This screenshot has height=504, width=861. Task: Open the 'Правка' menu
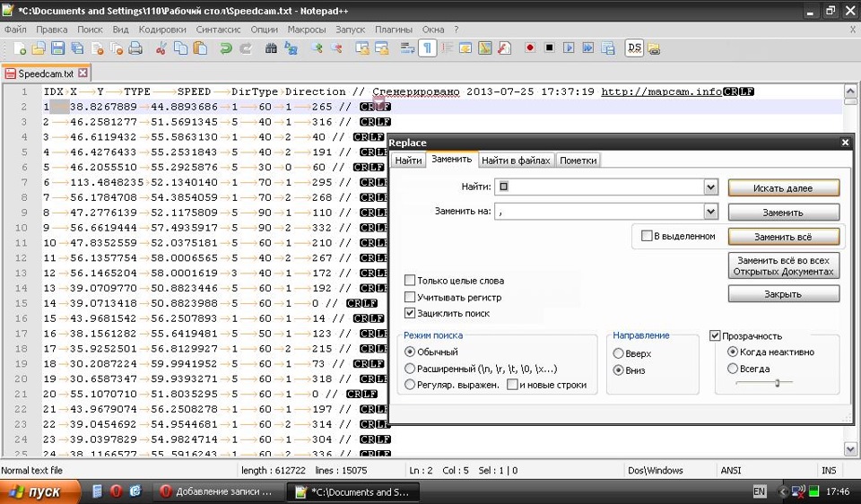(52, 30)
